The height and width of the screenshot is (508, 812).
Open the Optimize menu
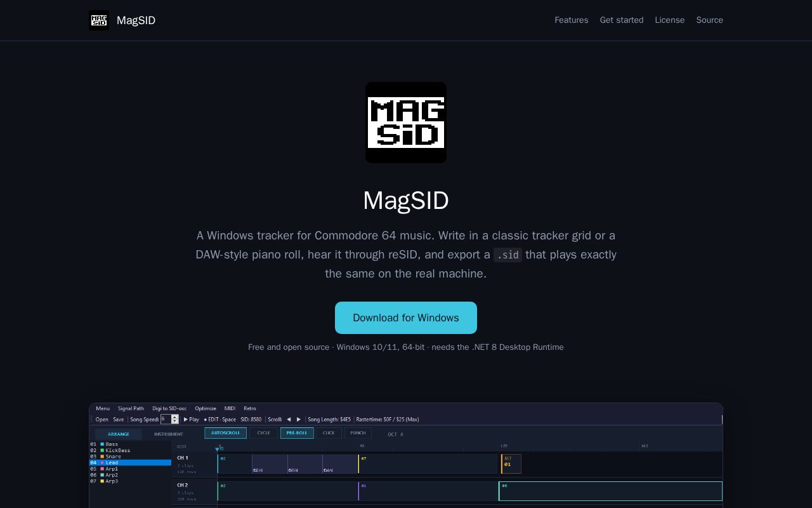tap(206, 408)
